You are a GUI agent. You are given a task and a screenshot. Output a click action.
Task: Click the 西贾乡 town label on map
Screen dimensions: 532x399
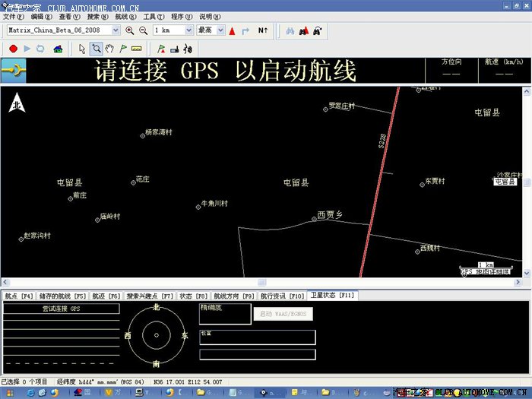pyautogui.click(x=330, y=215)
